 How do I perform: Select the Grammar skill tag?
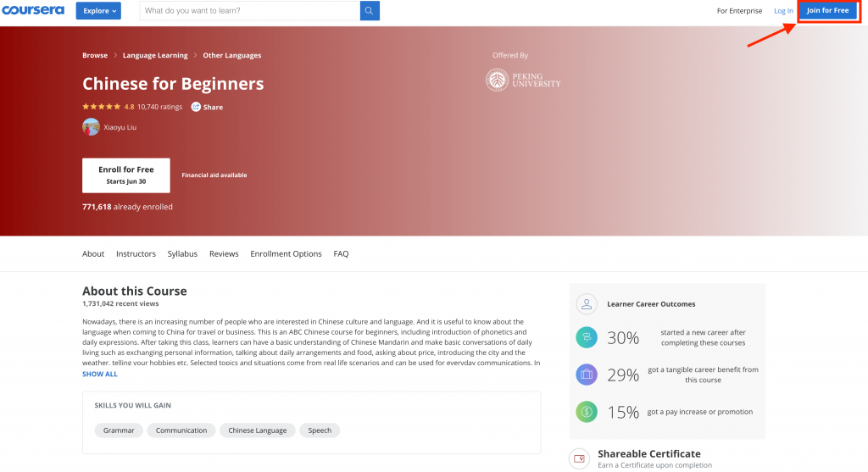coord(119,430)
